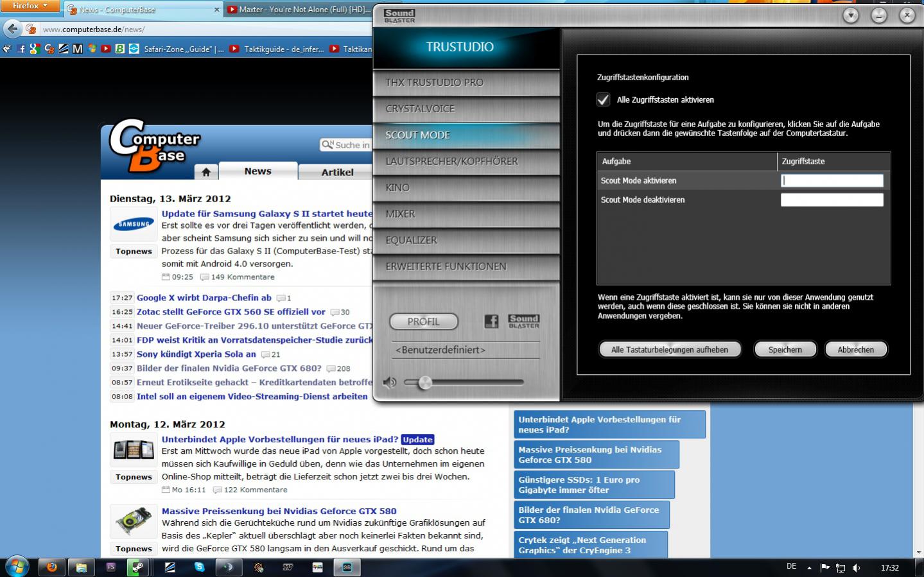Mute volume via the speaker icon
The height and width of the screenshot is (577, 924).
[389, 383]
